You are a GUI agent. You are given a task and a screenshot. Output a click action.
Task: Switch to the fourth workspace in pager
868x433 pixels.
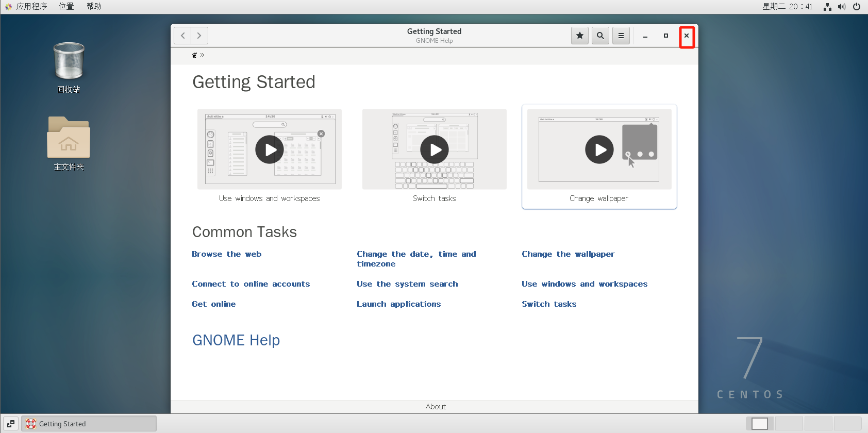[847, 424]
